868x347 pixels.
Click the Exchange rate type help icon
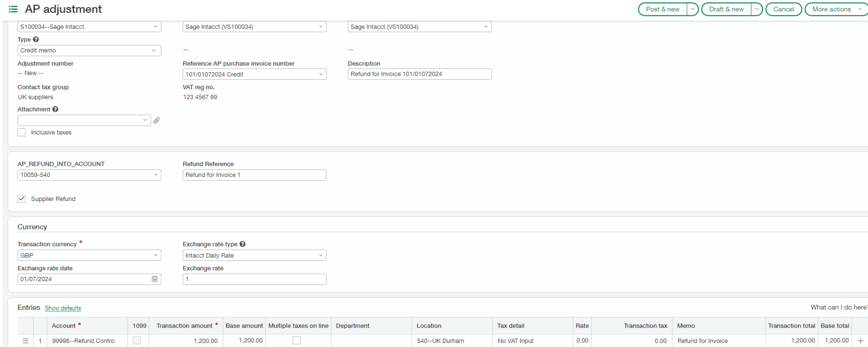(242, 244)
